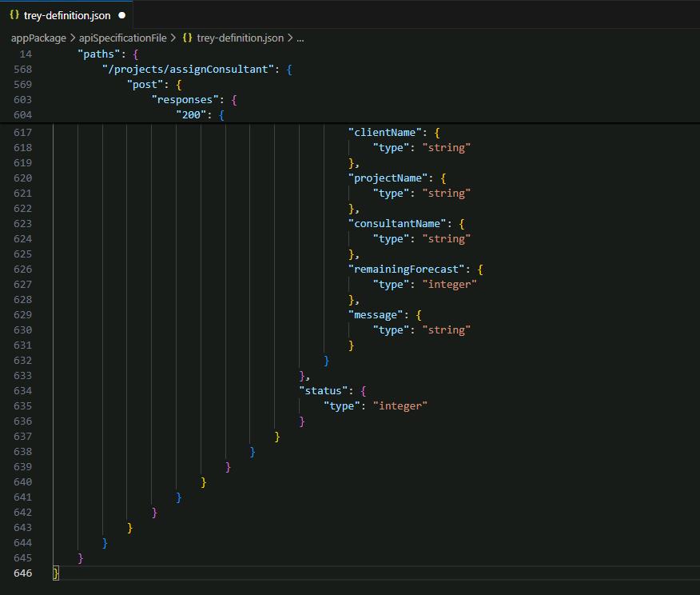Click line number 646 in the gutter
700x595 pixels.
(x=22, y=573)
